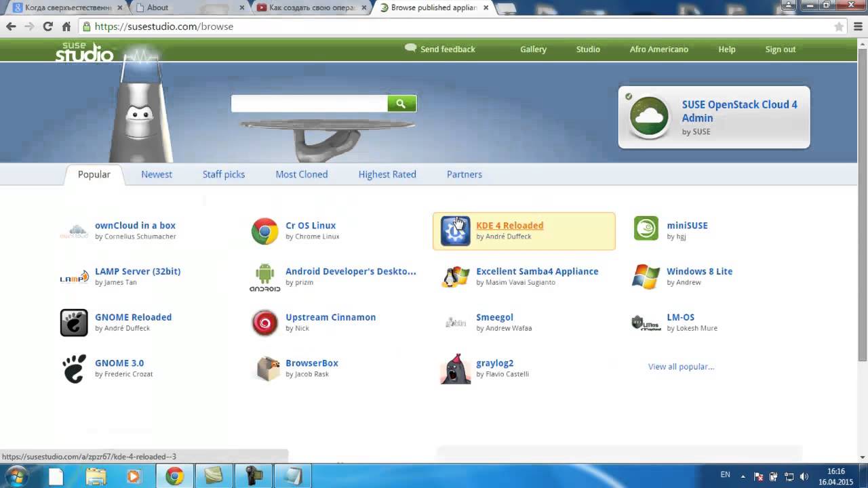
Task: Show hidden tray icons arrow
Action: 743,476
